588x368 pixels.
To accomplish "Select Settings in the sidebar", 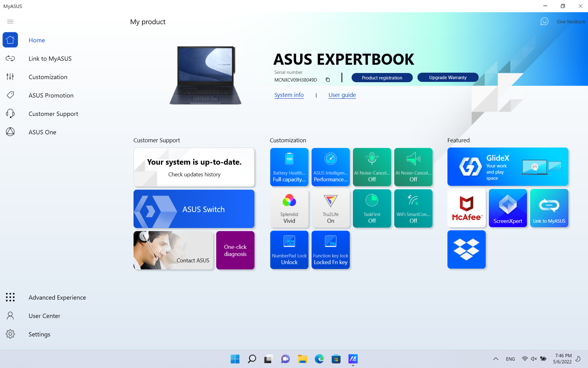I will click(39, 334).
